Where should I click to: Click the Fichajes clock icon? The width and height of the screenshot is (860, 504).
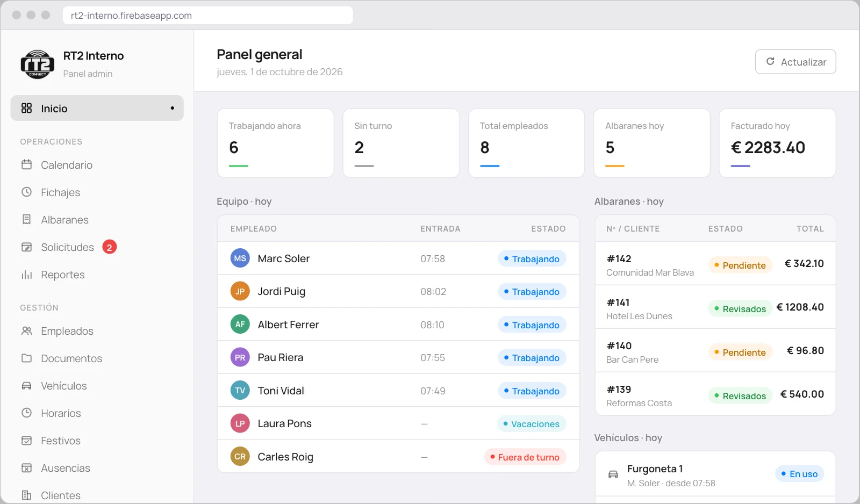pyautogui.click(x=26, y=192)
